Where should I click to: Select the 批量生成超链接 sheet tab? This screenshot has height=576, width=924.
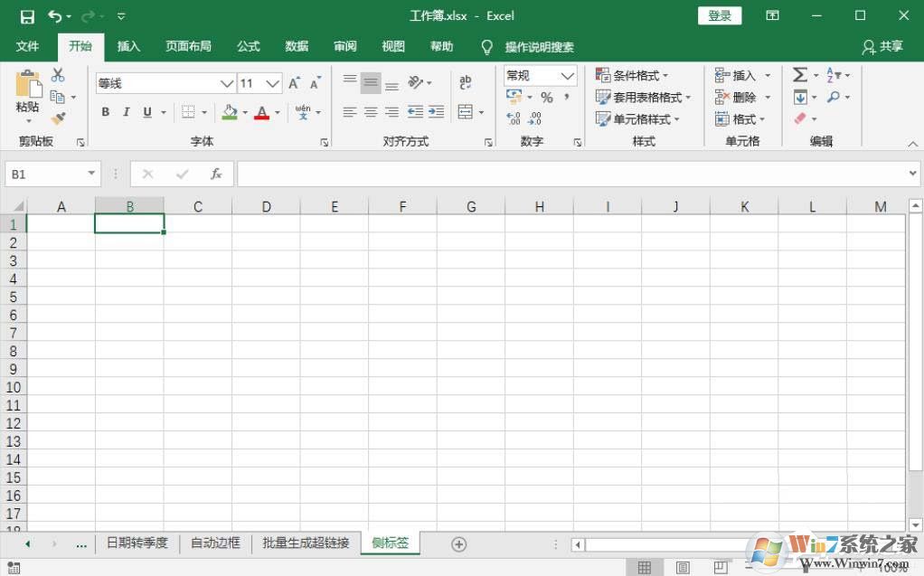pos(306,543)
